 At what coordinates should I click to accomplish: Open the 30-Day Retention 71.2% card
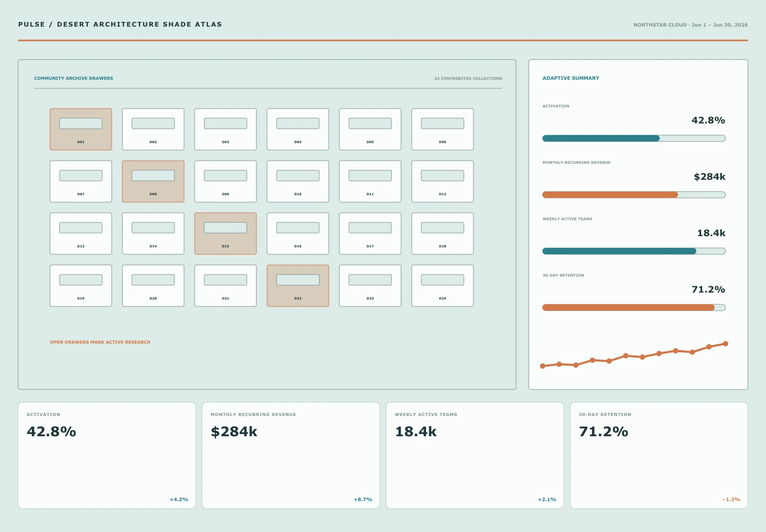tap(659, 455)
